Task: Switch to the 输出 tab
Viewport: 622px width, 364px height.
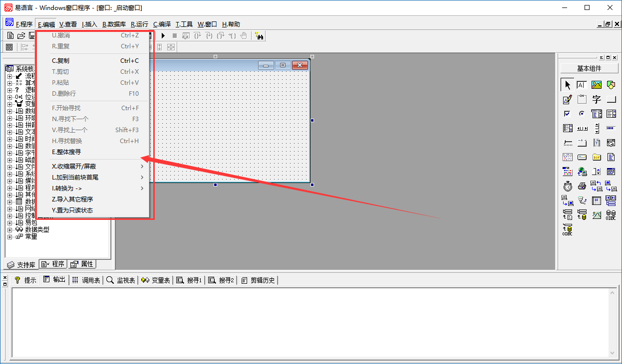Action: [x=54, y=280]
